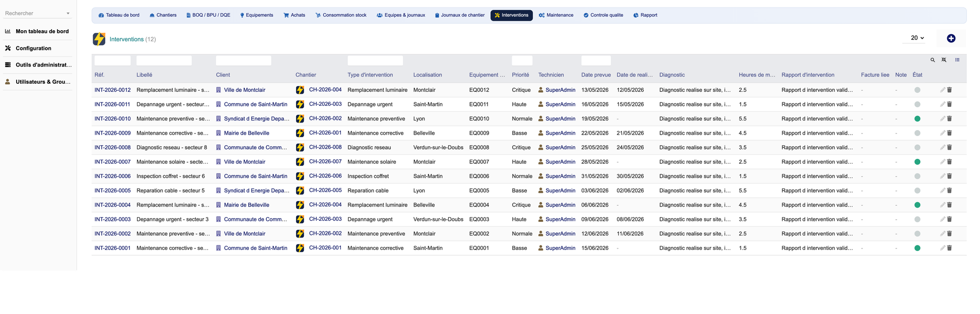
Task: Click the search magnifier icon in table header
Action: (x=933, y=60)
